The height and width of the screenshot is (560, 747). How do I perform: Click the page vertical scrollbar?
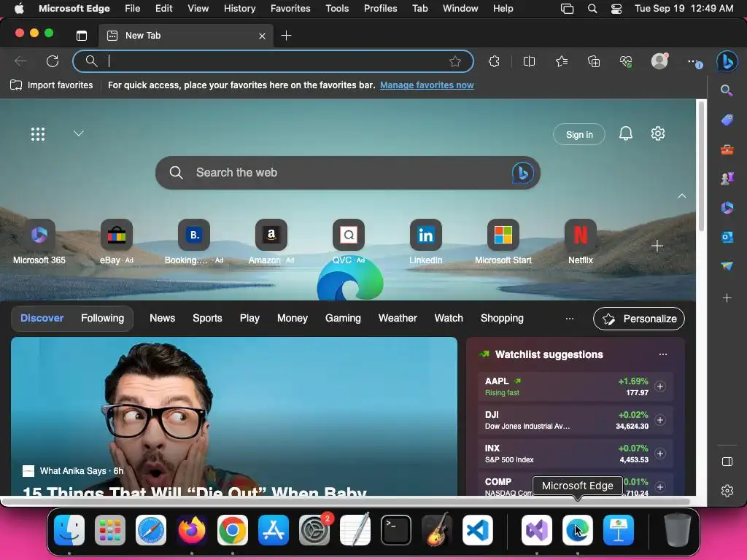click(x=701, y=167)
